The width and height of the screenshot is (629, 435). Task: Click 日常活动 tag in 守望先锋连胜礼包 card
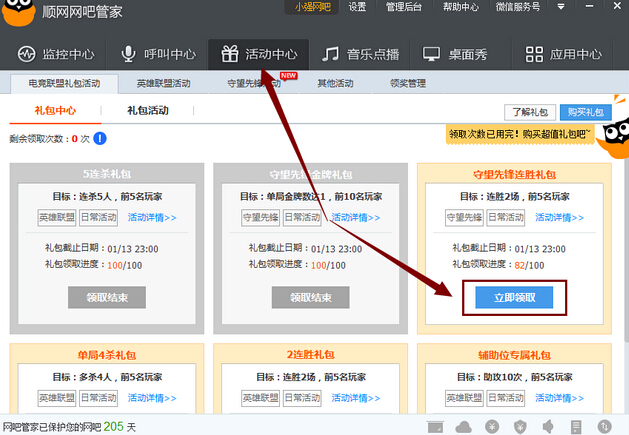click(506, 218)
